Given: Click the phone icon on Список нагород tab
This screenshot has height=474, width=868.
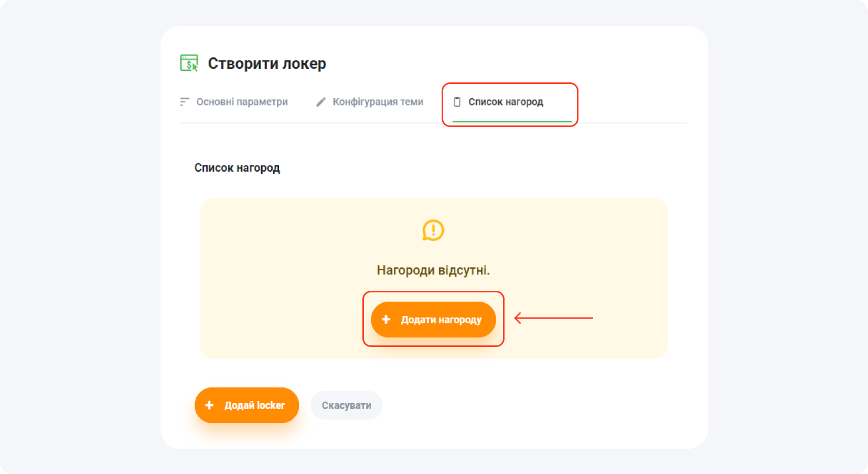Looking at the screenshot, I should click(x=456, y=102).
